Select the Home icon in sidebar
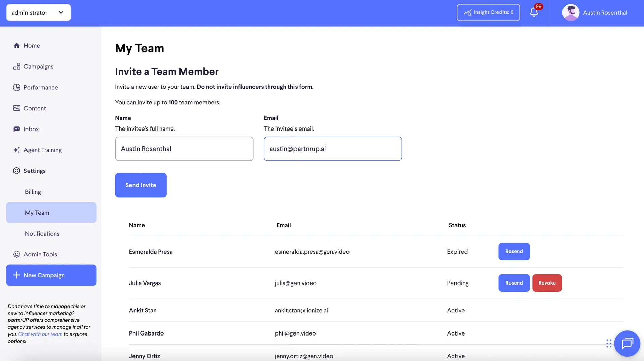This screenshot has height=361, width=644. point(17,45)
